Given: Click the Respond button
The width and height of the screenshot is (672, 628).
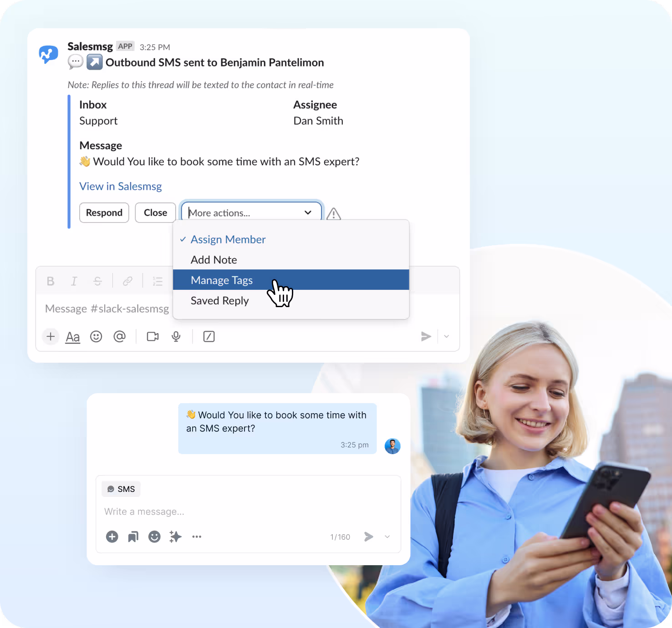Looking at the screenshot, I should point(104,213).
